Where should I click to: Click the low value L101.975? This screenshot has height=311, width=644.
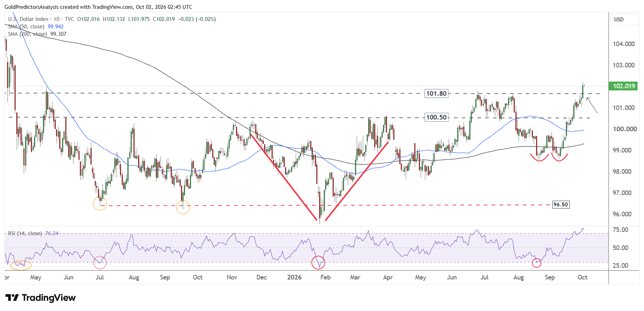tap(139, 19)
